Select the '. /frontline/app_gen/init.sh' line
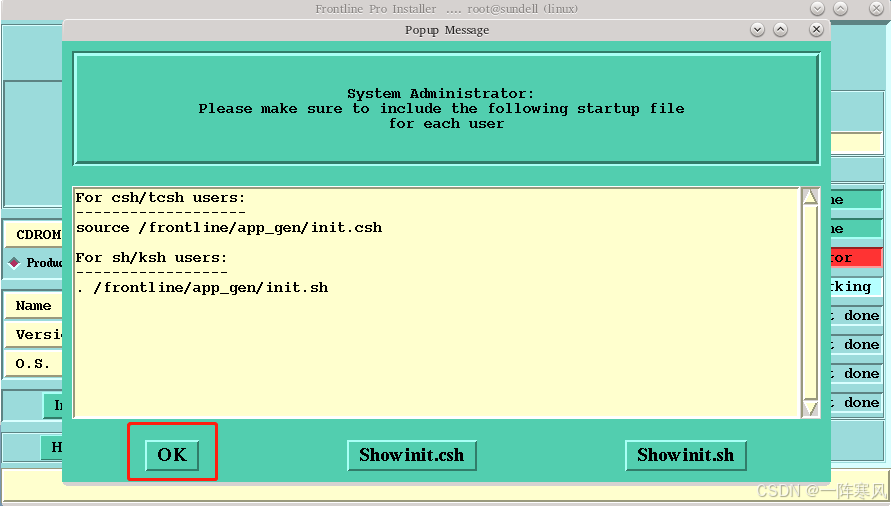Image resolution: width=891 pixels, height=506 pixels. click(202, 288)
